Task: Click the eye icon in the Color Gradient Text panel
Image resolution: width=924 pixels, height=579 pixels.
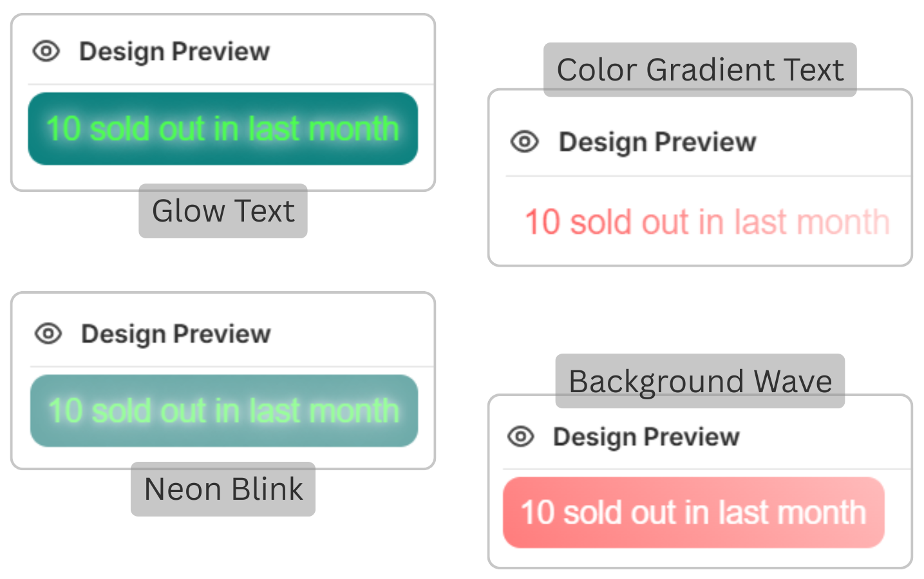Action: [525, 141]
